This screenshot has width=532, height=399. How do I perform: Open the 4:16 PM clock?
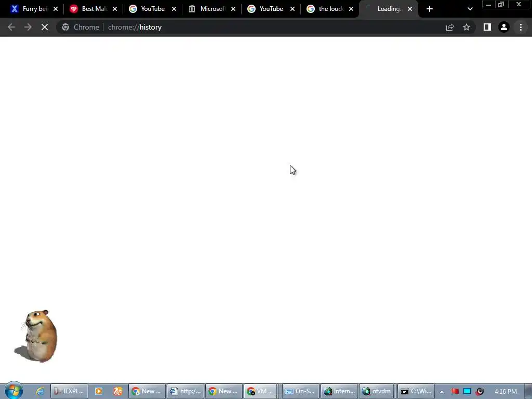click(506, 392)
